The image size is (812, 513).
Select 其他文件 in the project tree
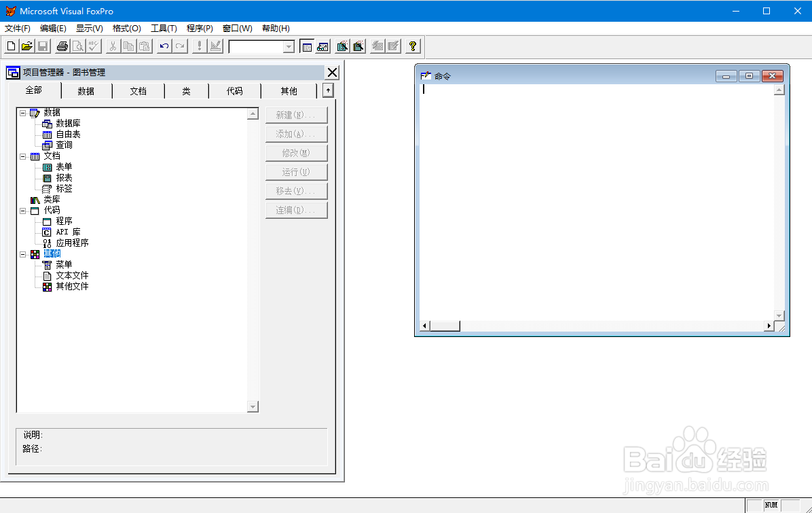[x=73, y=287]
